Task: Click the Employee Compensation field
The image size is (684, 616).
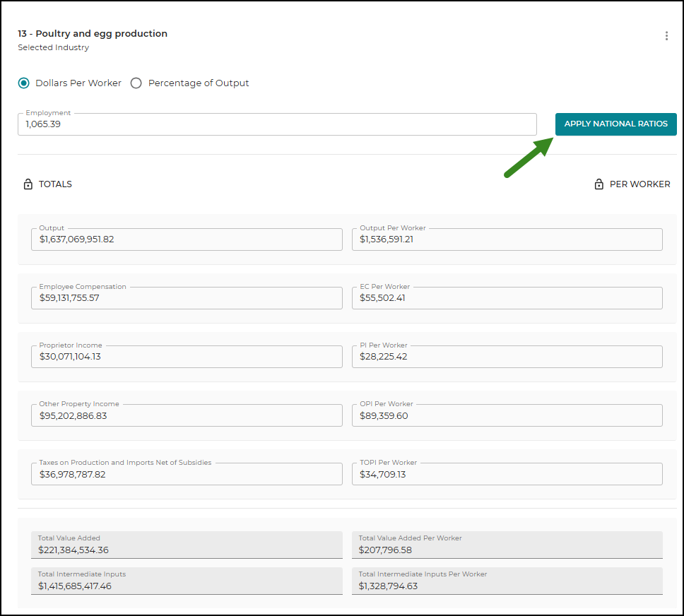Action: 187,298
